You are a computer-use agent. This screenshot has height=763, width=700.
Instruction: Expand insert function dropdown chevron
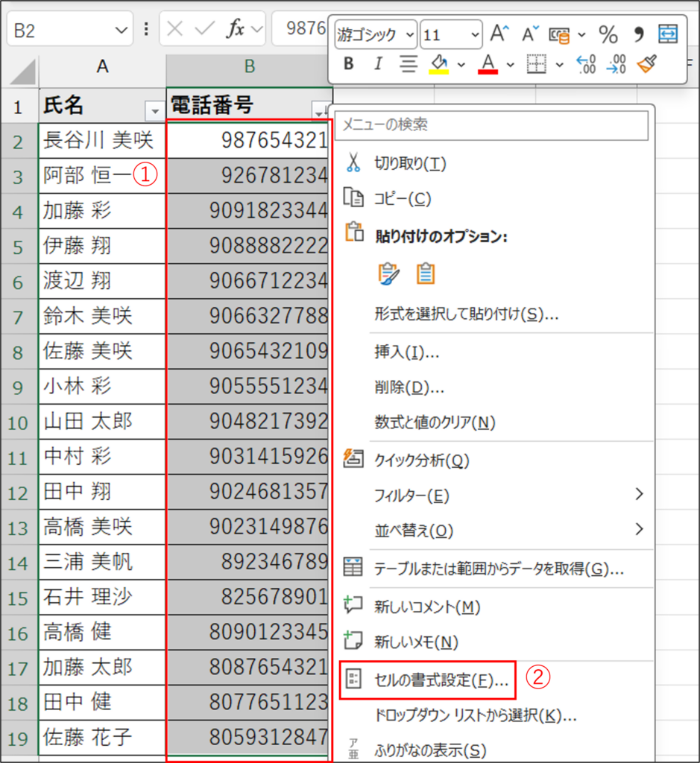click(256, 29)
